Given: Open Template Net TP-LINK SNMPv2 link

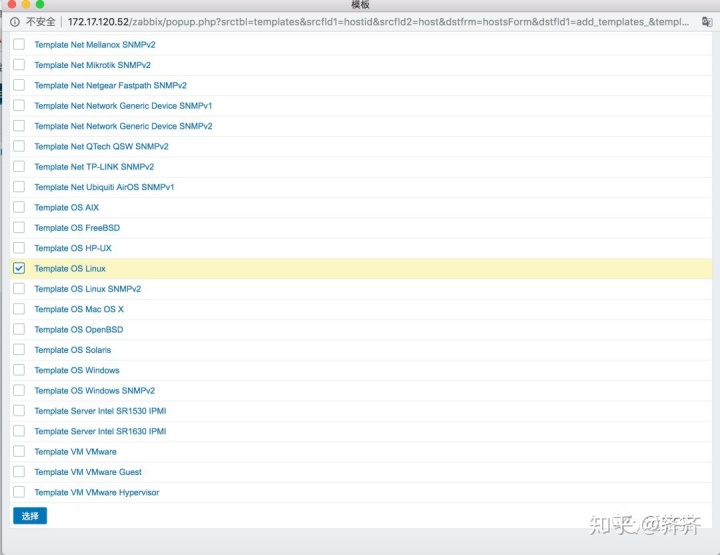Looking at the screenshot, I should [x=94, y=167].
